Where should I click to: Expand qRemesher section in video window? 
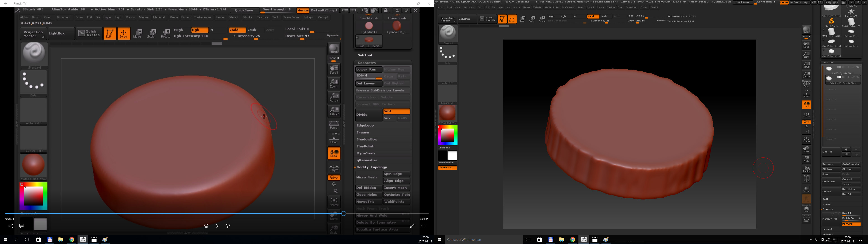(x=367, y=160)
